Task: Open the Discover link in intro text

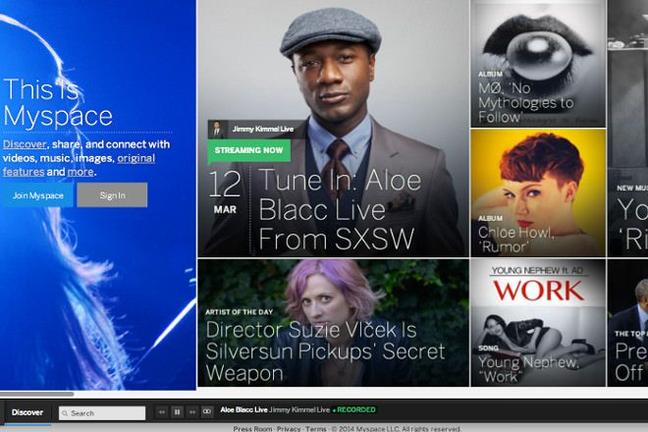Action: pyautogui.click(x=24, y=144)
